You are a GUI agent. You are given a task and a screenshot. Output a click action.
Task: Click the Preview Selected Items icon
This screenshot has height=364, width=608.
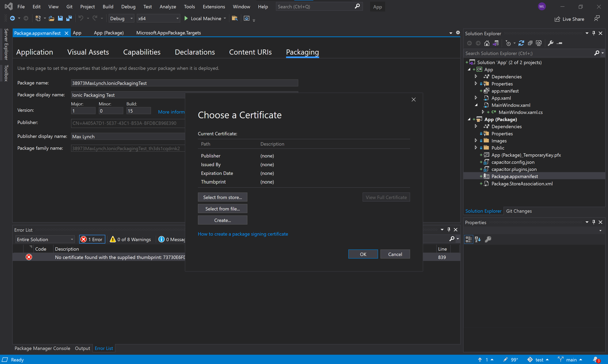[560, 43]
